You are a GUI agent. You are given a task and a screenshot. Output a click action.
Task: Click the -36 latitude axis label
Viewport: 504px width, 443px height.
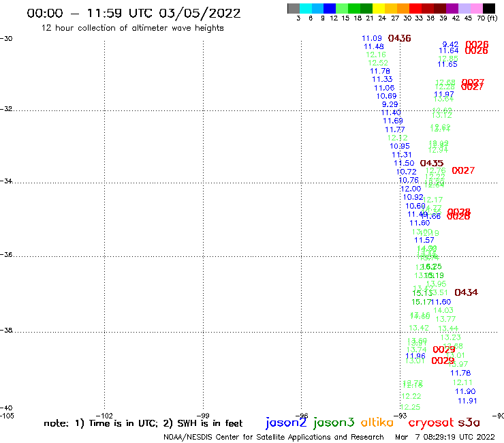click(6, 255)
